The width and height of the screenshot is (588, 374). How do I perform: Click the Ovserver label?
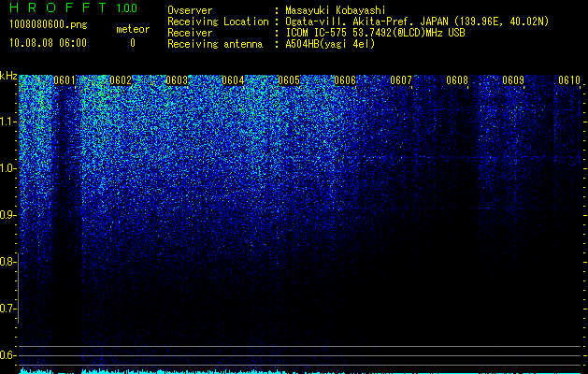pos(190,10)
